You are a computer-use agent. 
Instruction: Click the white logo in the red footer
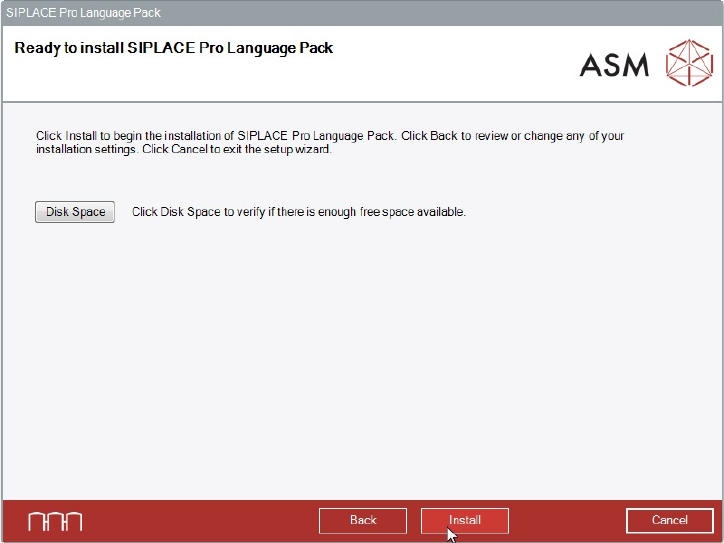pos(55,521)
